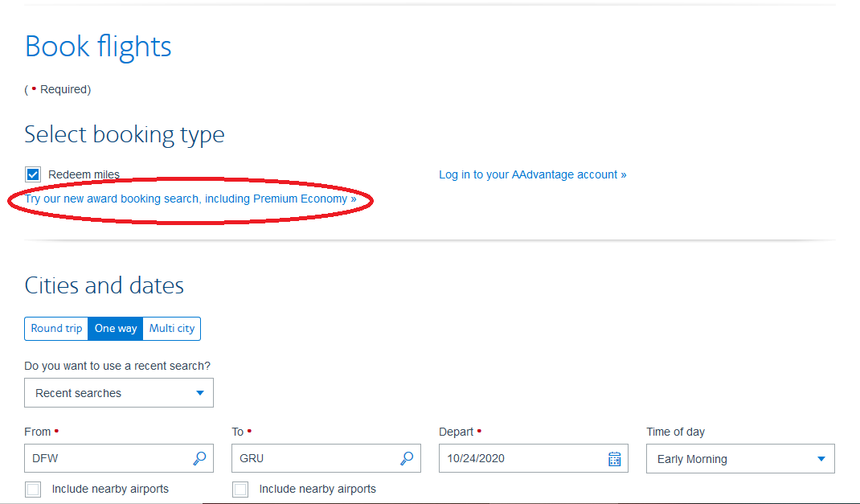Screen dimensions: 860x504
Task: Click Log in to your AAdvantage account link
Action: 533,174
